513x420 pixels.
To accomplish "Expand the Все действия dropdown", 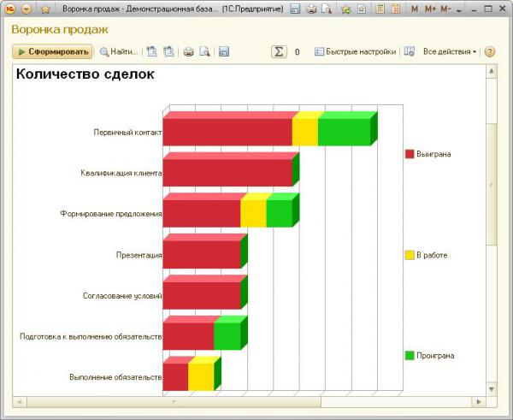I will pos(449,51).
